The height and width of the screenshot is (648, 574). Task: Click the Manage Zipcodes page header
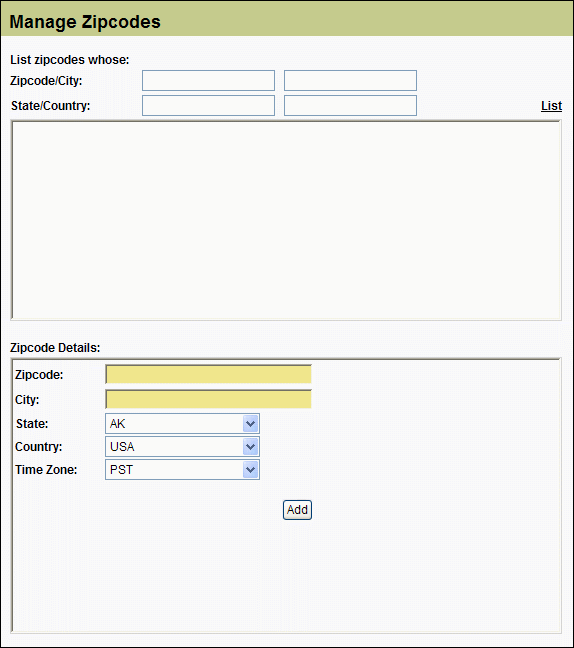click(85, 22)
